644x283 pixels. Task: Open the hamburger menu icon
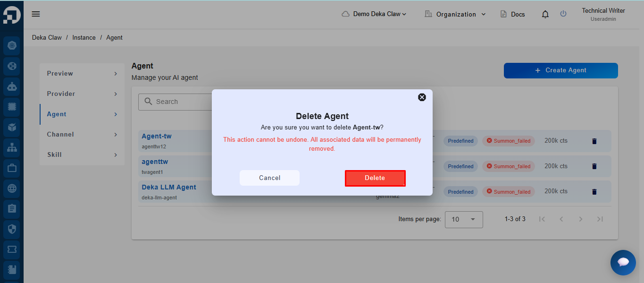click(36, 14)
